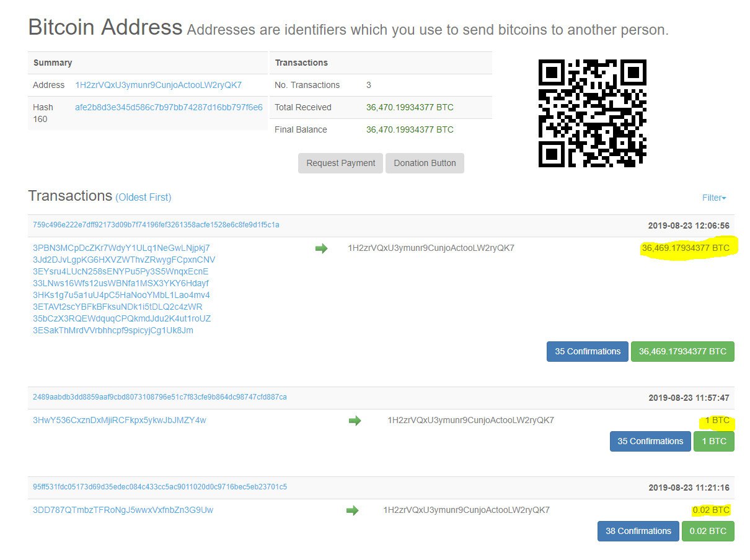Toggle the Oldest First sort link
Image resolution: width=750 pixels, height=560 pixels.
[143, 197]
